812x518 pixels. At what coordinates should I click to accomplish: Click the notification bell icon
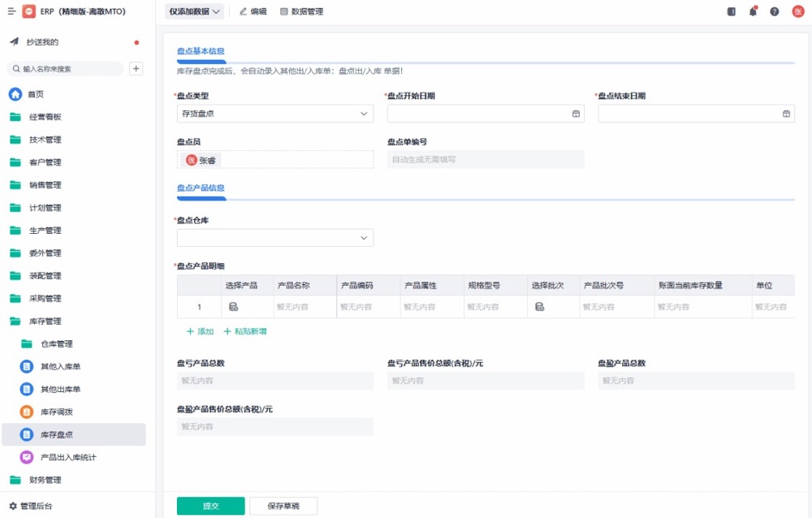tap(754, 11)
